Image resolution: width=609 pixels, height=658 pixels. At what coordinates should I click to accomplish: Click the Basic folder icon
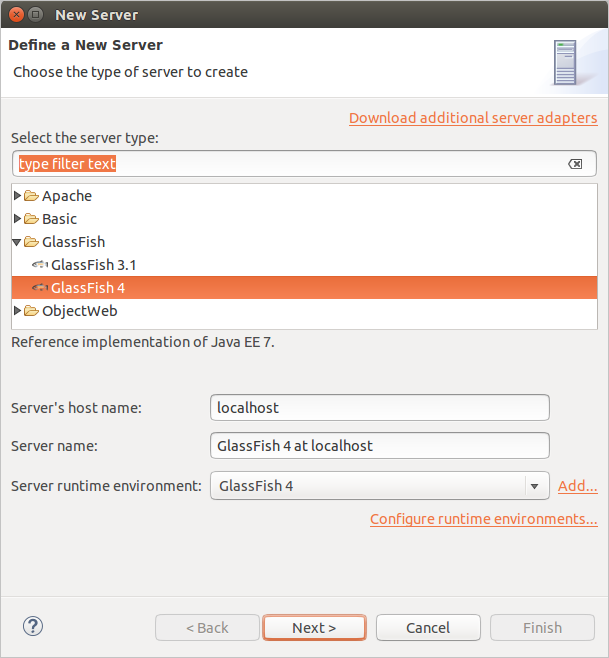(31, 219)
